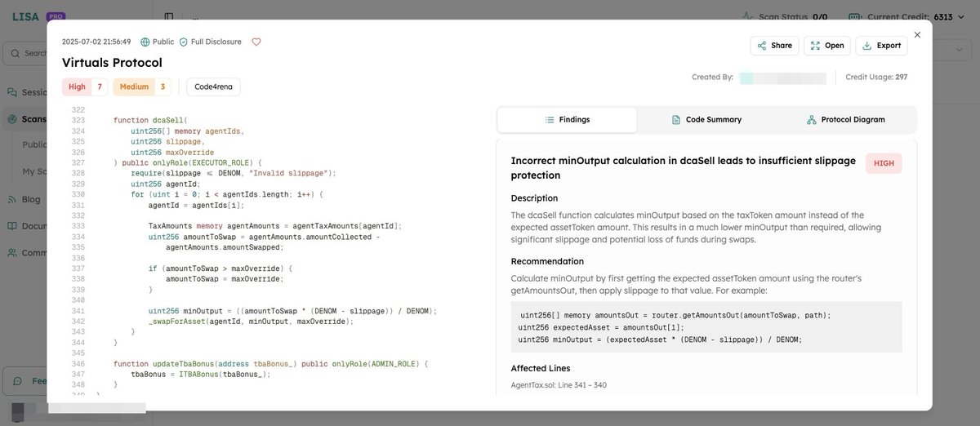Click the Credit Usage 297 text
The width and height of the screenshot is (980, 426).
(x=876, y=77)
